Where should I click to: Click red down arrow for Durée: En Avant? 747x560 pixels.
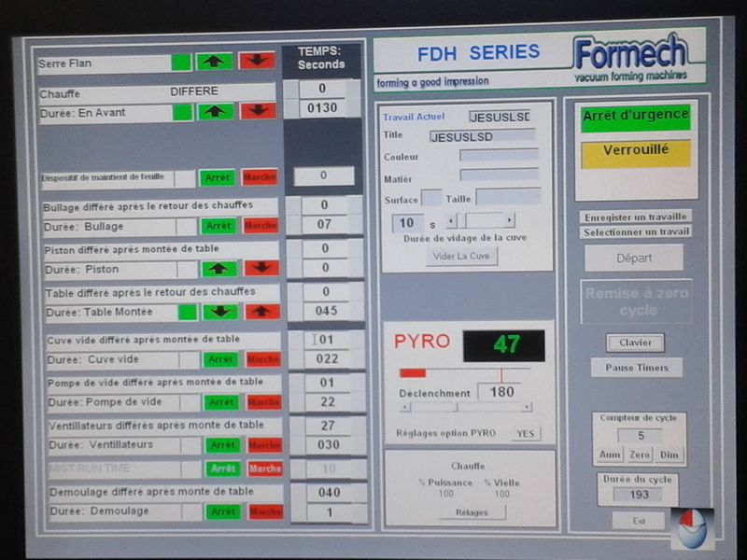click(259, 111)
